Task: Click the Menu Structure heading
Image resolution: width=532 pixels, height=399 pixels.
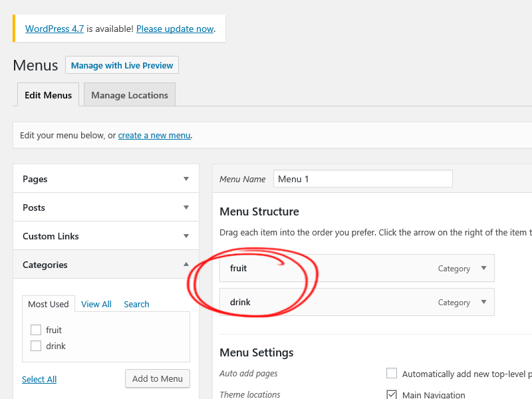Action: point(259,211)
